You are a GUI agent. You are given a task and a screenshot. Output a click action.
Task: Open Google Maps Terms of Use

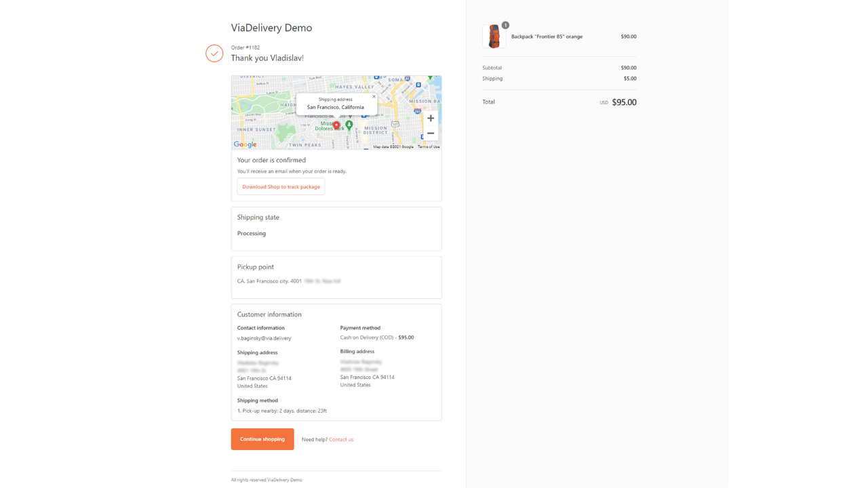click(427, 146)
